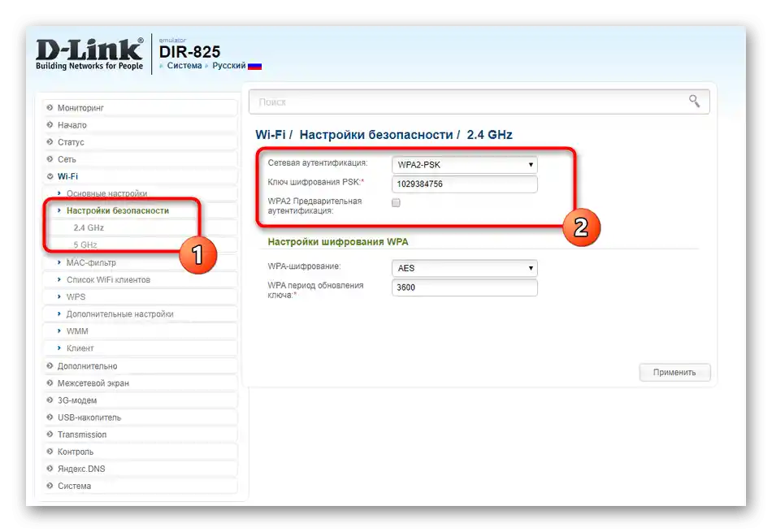Open Дополнительные настройки Wi-Fi link
The height and width of the screenshot is (532, 772).
point(119,314)
